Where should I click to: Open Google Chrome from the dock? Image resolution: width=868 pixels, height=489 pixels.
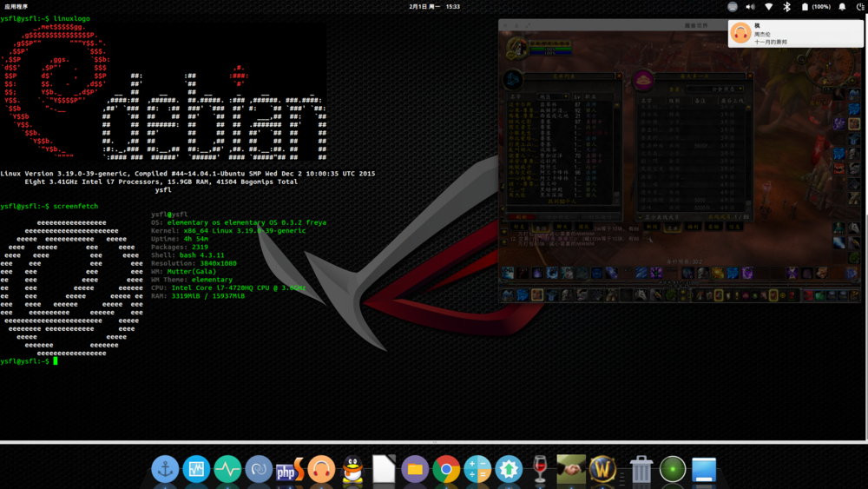(x=446, y=469)
